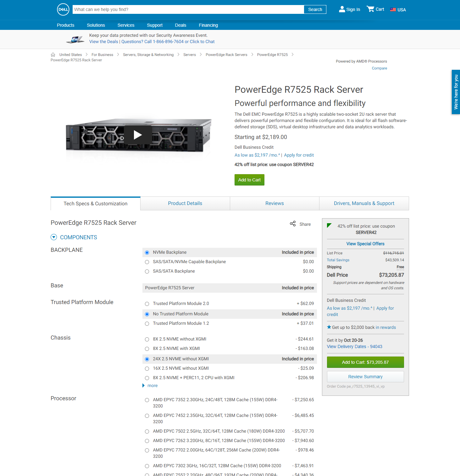Screen dimensions: 460x476
Task: Open the Support menu
Action: (155, 25)
